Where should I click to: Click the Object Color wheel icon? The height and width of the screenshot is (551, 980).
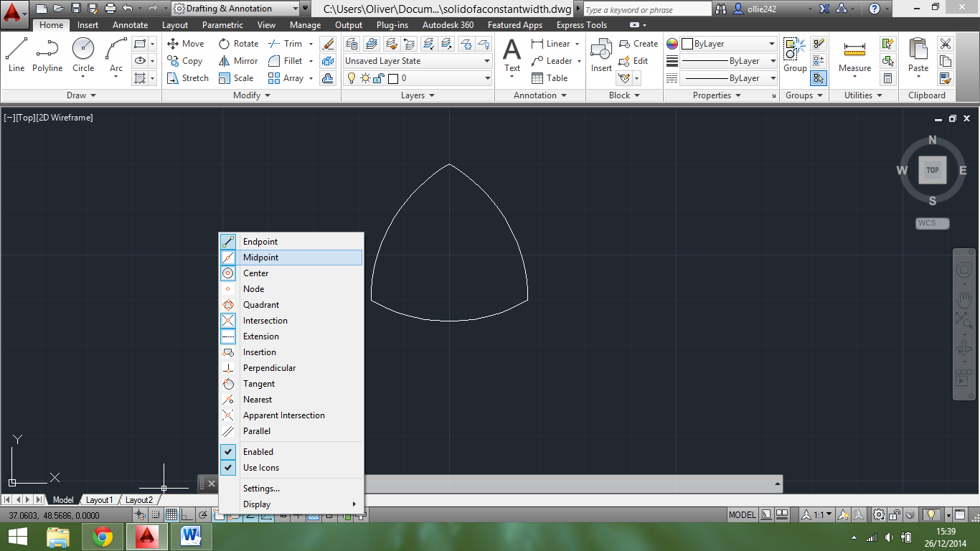tap(672, 44)
